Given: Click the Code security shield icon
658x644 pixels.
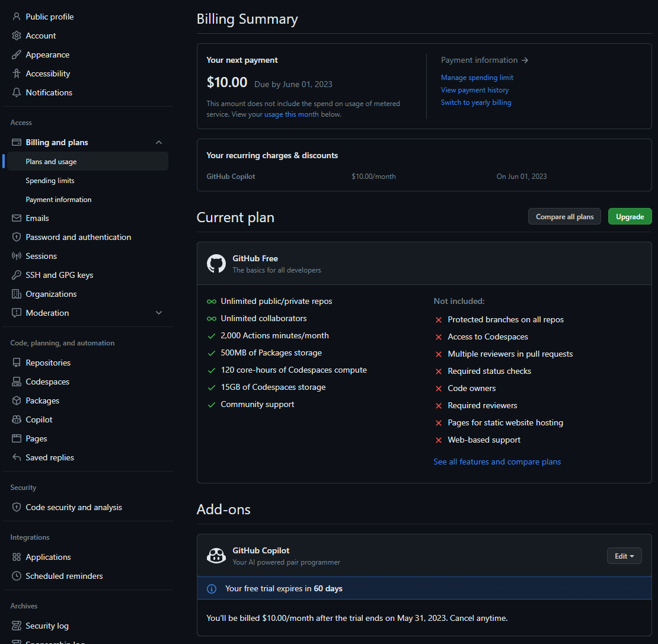Looking at the screenshot, I should pos(17,507).
